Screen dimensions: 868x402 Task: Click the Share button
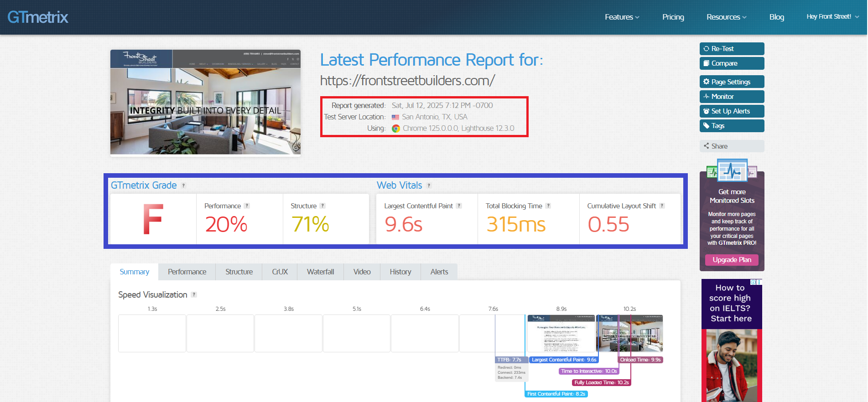(732, 146)
